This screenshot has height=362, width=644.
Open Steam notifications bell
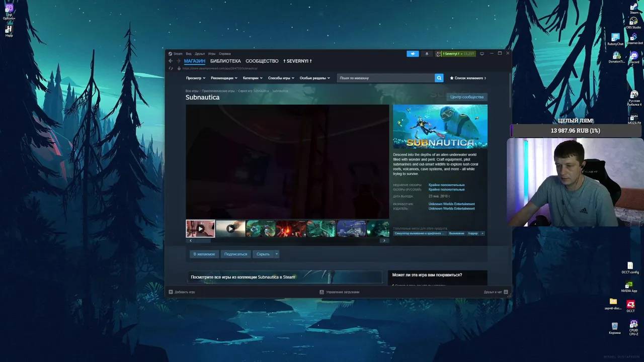427,54
